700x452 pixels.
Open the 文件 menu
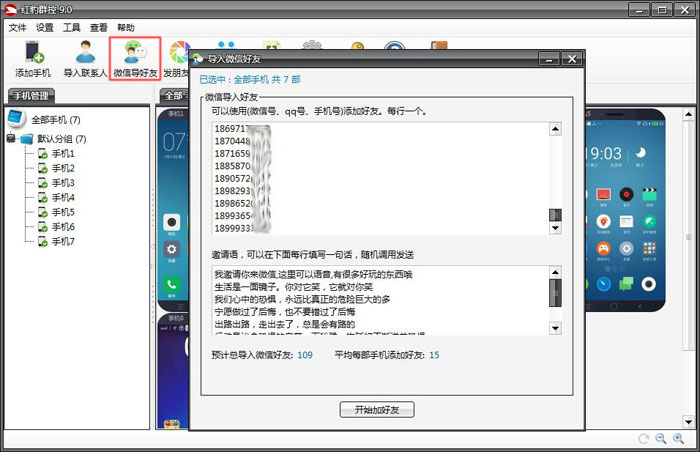[17, 28]
